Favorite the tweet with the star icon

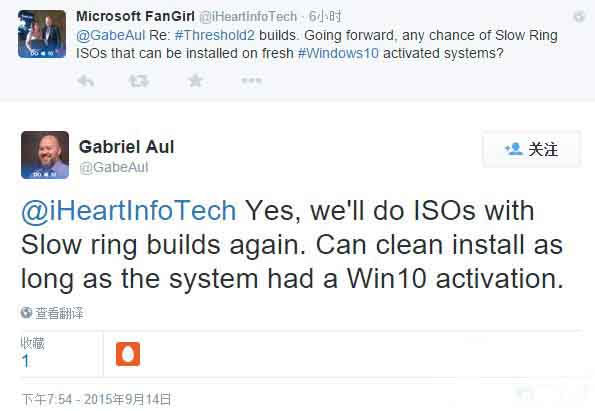[195, 80]
